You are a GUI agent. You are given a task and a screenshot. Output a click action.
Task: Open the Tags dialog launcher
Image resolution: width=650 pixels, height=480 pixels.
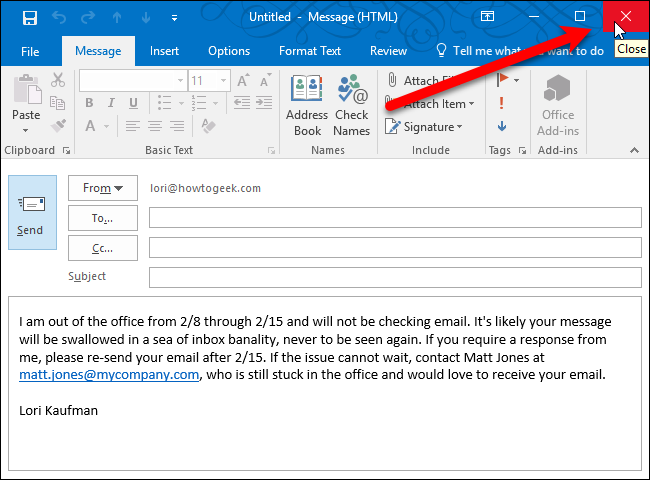pyautogui.click(x=522, y=150)
